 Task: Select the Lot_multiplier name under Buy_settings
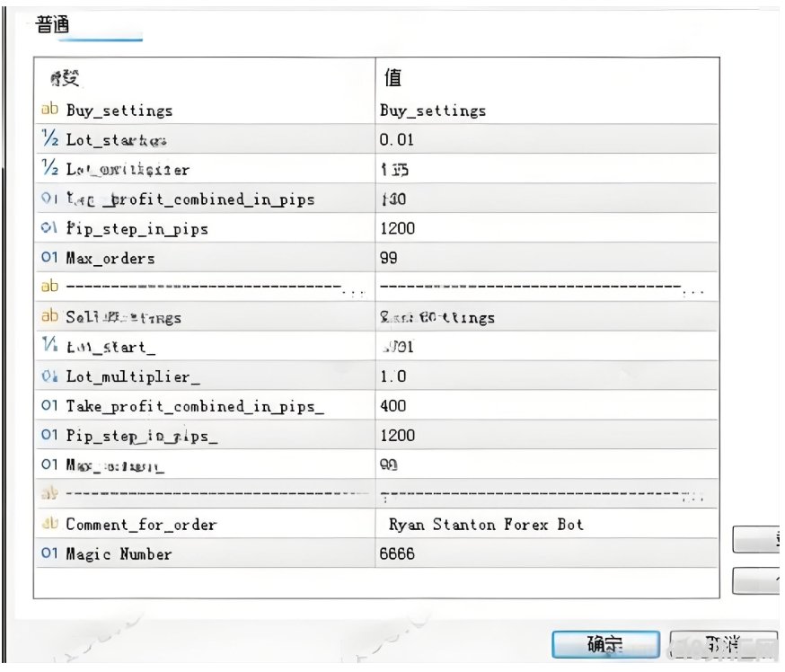[x=128, y=170]
